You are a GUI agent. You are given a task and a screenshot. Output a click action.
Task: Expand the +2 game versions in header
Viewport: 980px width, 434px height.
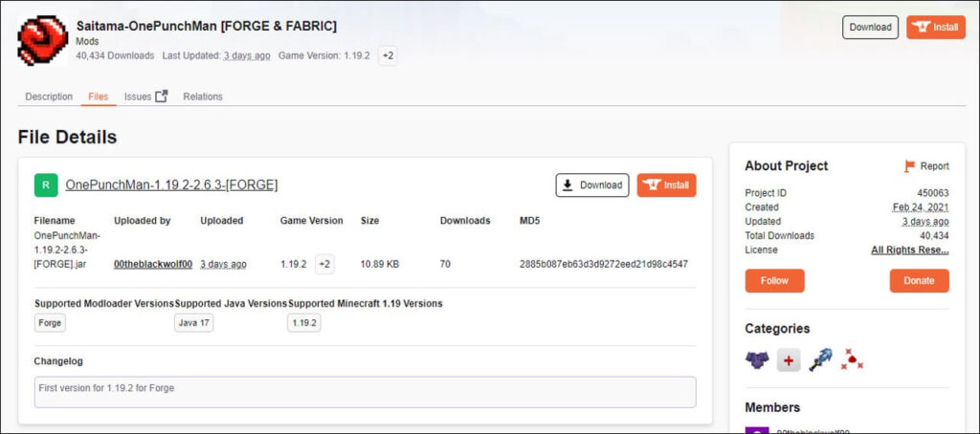tap(388, 55)
